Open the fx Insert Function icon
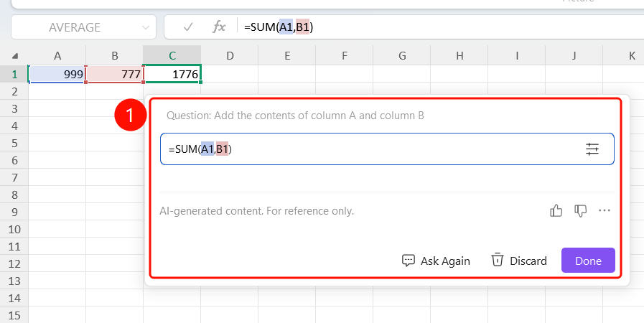The image size is (644, 323). pos(219,27)
